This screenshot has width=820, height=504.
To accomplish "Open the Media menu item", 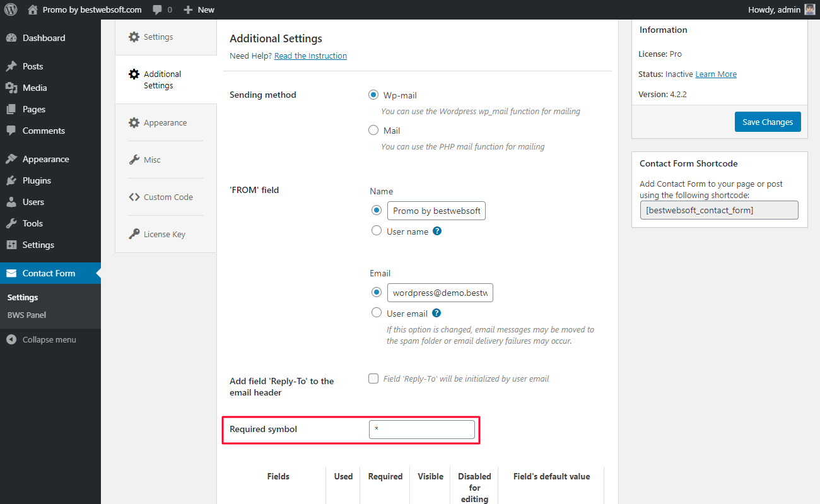I will pyautogui.click(x=50, y=88).
